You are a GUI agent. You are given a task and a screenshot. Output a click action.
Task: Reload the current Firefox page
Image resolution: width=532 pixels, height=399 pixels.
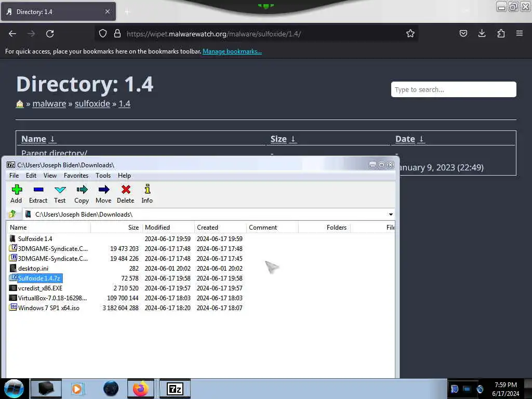click(x=50, y=34)
